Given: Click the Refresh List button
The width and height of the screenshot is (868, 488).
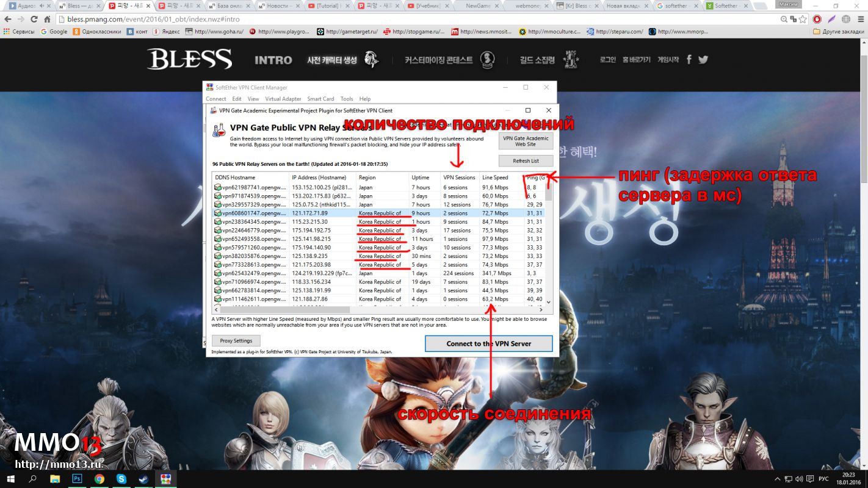Looking at the screenshot, I should coord(526,161).
